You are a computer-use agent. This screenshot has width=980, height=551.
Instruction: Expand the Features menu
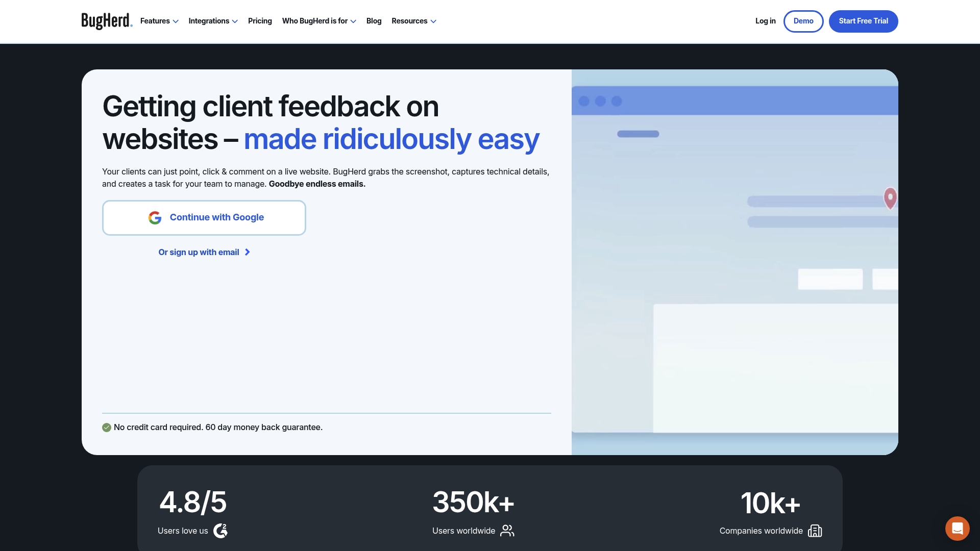click(159, 21)
